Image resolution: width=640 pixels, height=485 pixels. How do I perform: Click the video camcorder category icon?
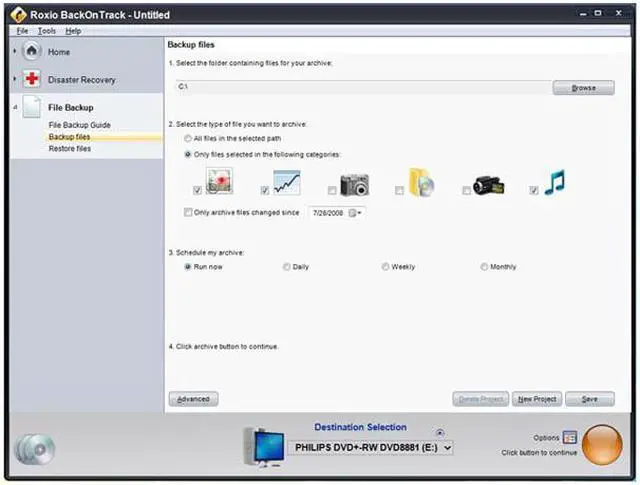point(488,184)
